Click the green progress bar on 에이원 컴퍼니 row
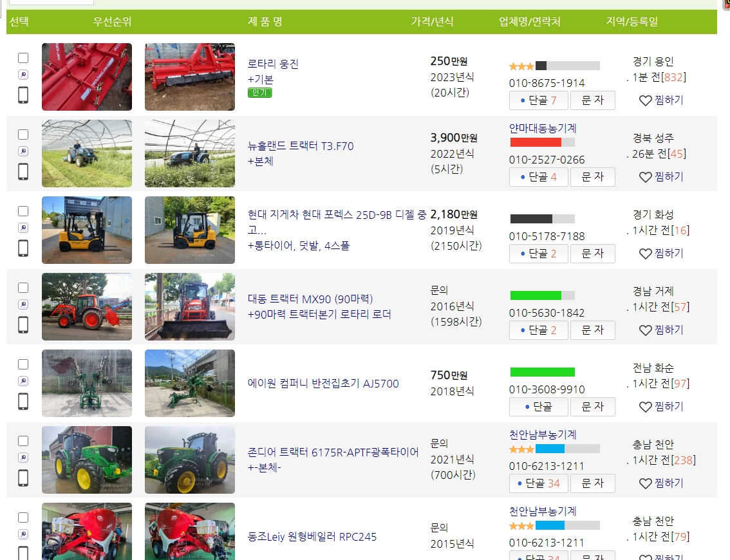 [542, 372]
